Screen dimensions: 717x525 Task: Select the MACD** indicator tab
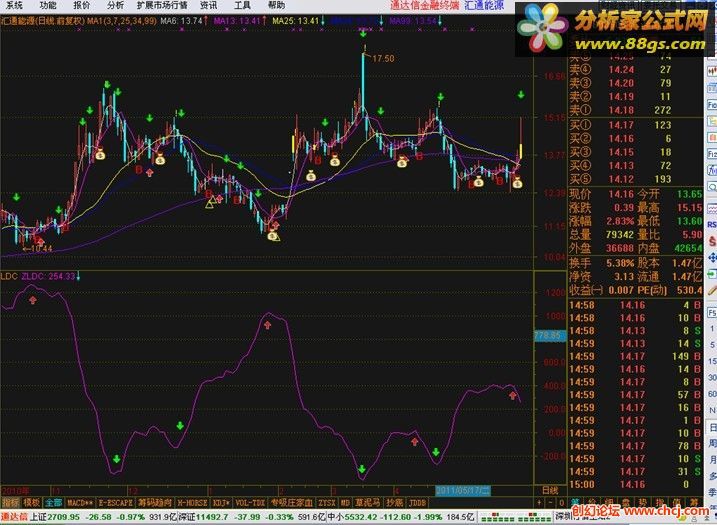pyautogui.click(x=80, y=503)
